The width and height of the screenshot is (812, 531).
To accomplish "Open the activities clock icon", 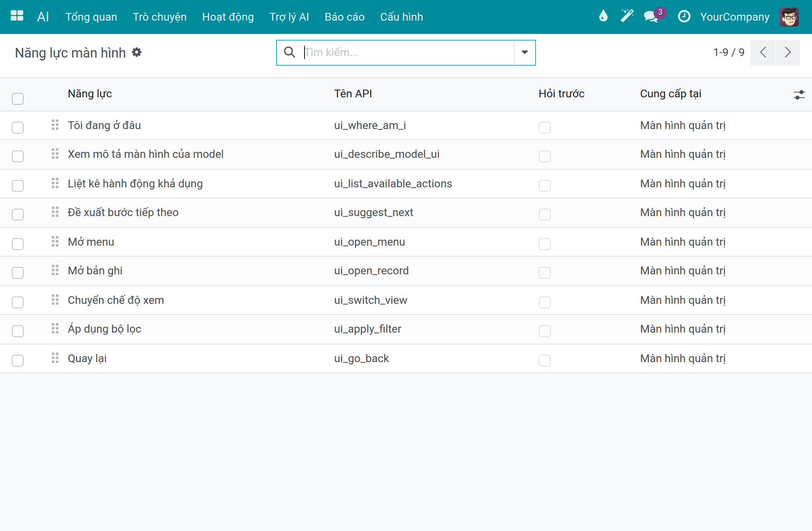I will [x=684, y=17].
